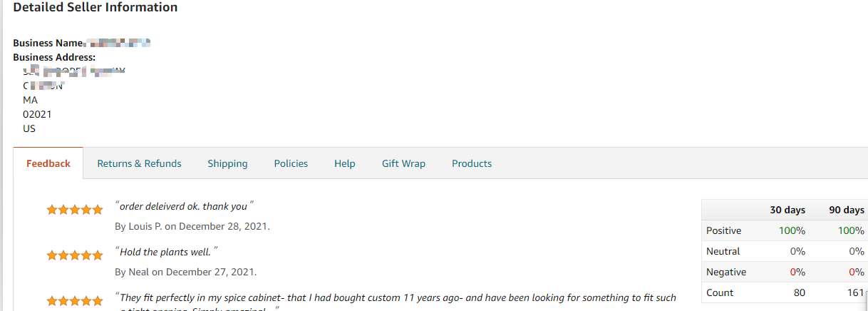This screenshot has width=868, height=311.
Task: Click the Positive row label in ratings table
Action: pos(723,230)
